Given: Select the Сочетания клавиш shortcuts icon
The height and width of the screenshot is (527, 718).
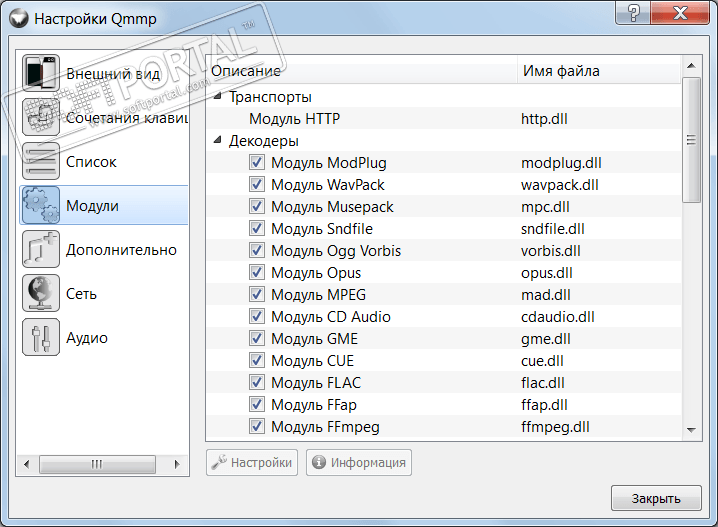Looking at the screenshot, I should 41,117.
